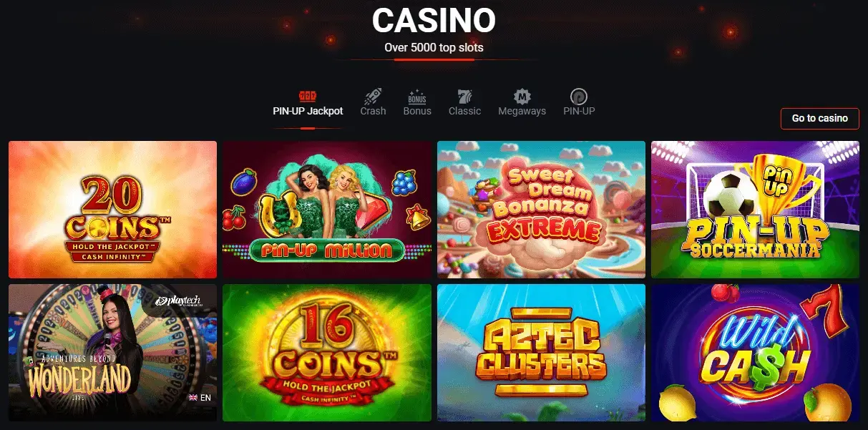Choose the Classic seven icon
Viewport: 868px width, 430px height.
(464, 96)
